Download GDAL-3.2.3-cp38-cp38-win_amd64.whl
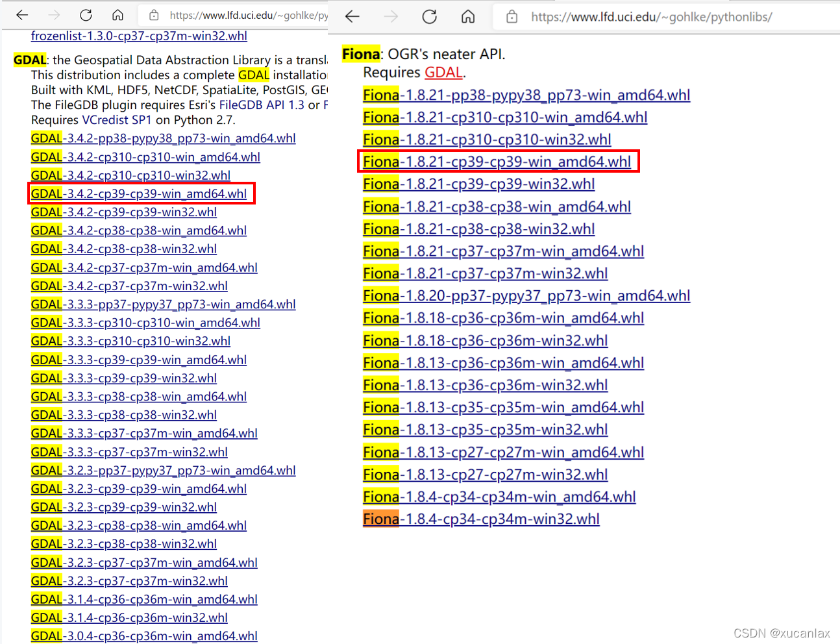The width and height of the screenshot is (840, 644). click(139, 525)
